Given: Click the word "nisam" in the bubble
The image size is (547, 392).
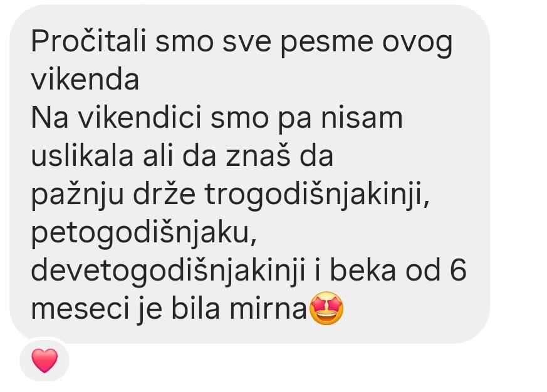Looking at the screenshot, I should [362, 118].
